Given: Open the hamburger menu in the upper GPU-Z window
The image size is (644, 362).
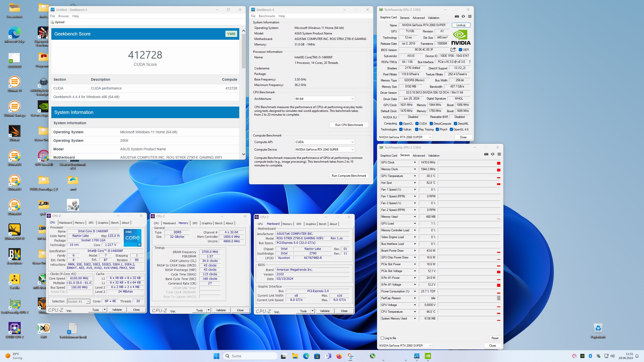Looking at the screenshot, I should [x=470, y=17].
